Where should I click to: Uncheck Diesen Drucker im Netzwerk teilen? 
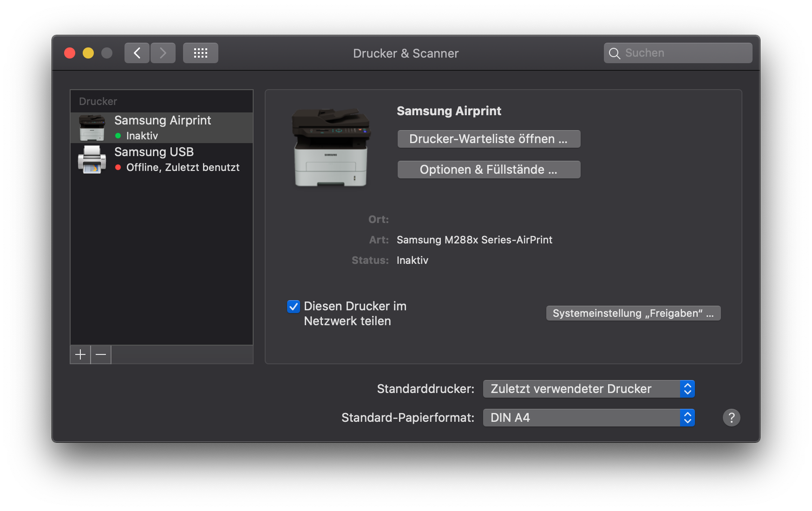coord(294,307)
